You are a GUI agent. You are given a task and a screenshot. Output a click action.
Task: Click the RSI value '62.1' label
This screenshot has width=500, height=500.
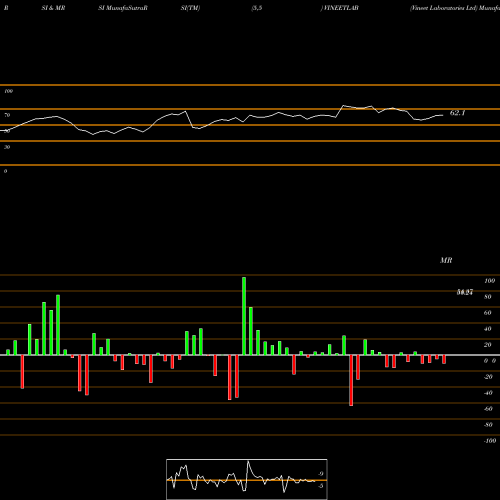(x=457, y=113)
